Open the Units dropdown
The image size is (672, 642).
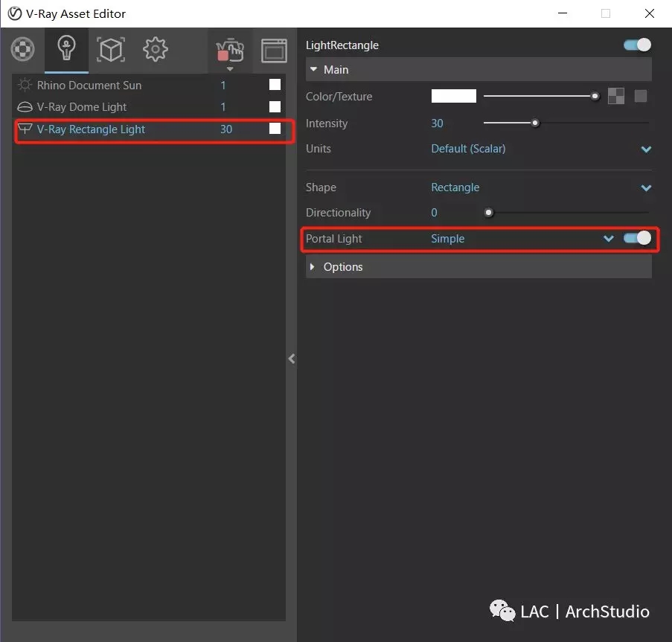(x=541, y=149)
